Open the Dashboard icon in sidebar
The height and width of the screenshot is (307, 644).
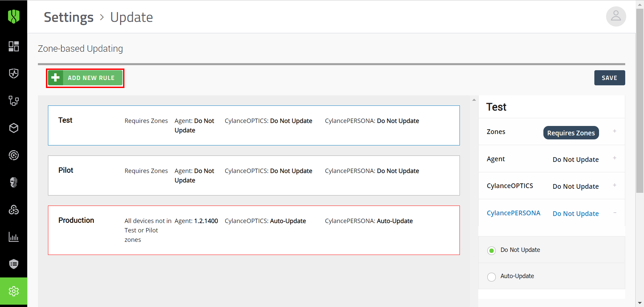(x=14, y=46)
